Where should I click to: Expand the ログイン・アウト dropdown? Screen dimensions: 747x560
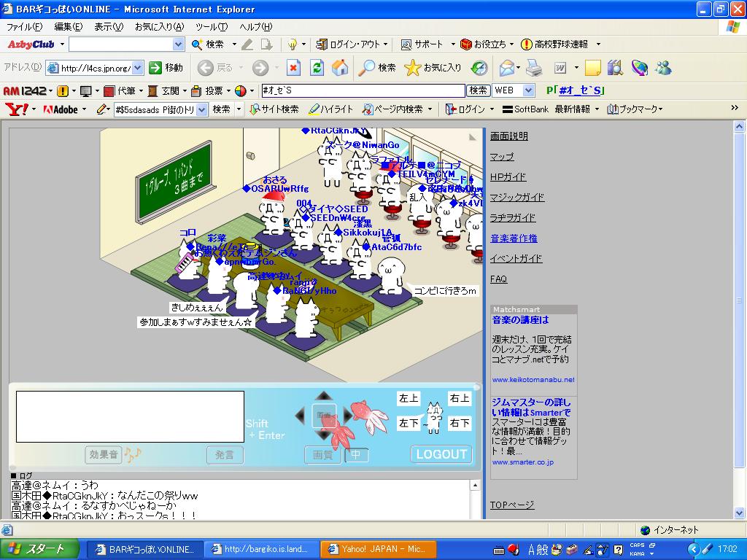(385, 44)
